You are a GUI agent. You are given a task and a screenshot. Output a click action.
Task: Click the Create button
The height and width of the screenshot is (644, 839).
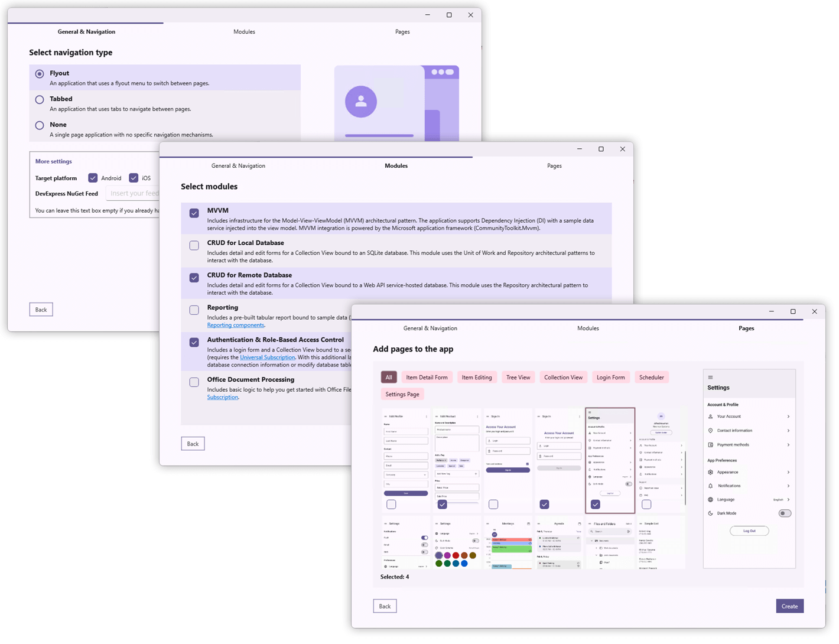(x=789, y=606)
